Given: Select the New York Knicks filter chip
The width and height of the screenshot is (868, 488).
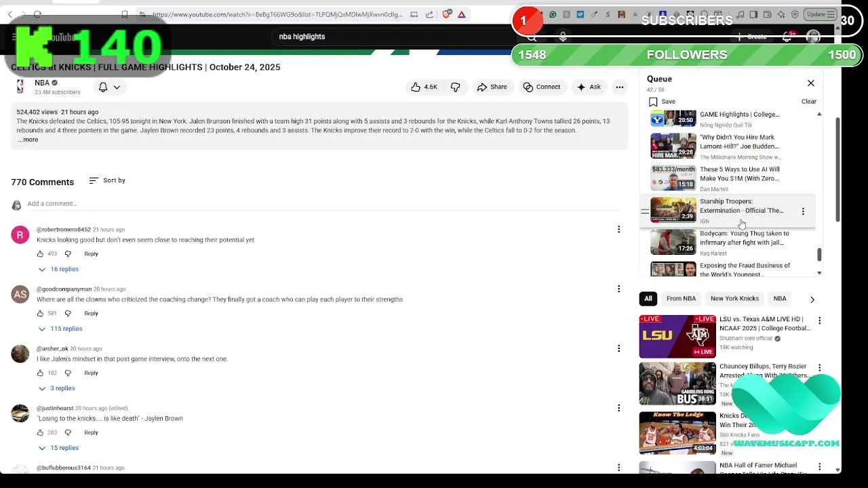Looking at the screenshot, I should 734,299.
